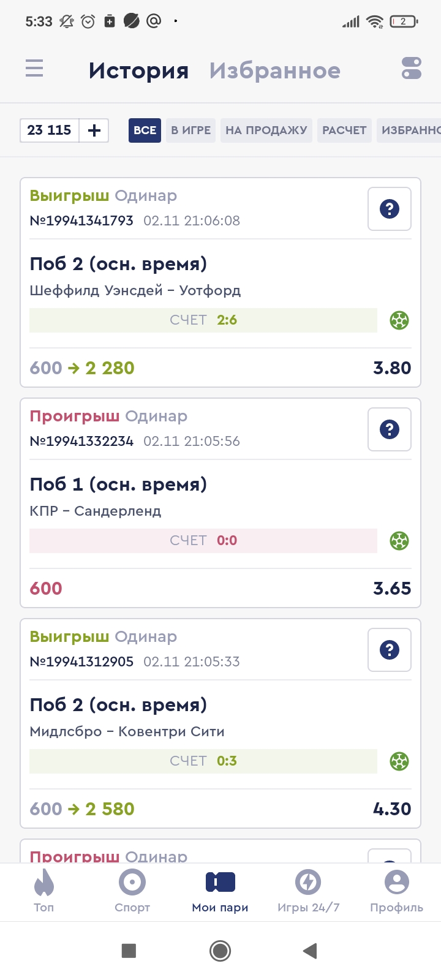This screenshot has height=980, width=441.
Task: Tap the football icon for Шеффилд Уэнсдей match
Action: (399, 320)
